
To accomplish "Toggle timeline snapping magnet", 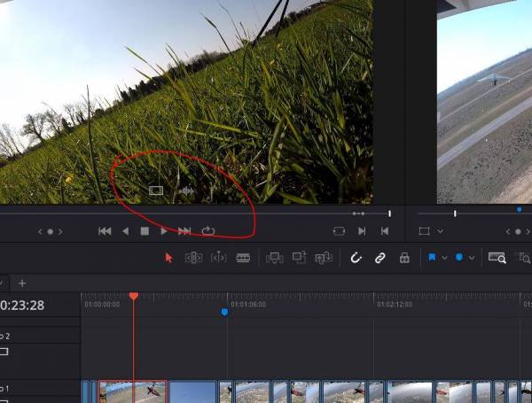I will (x=356, y=258).
